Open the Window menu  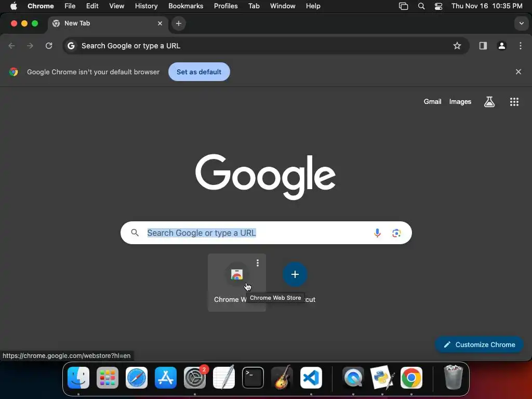283,6
